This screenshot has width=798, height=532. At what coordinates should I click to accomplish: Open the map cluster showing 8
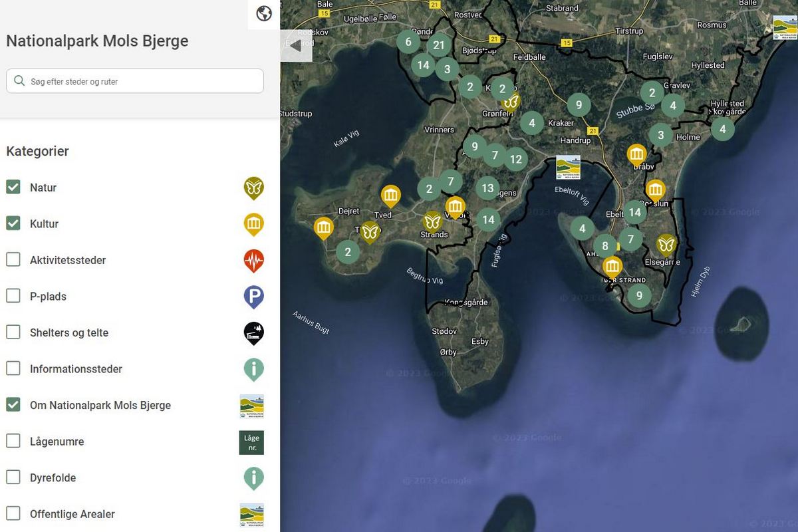click(x=605, y=246)
